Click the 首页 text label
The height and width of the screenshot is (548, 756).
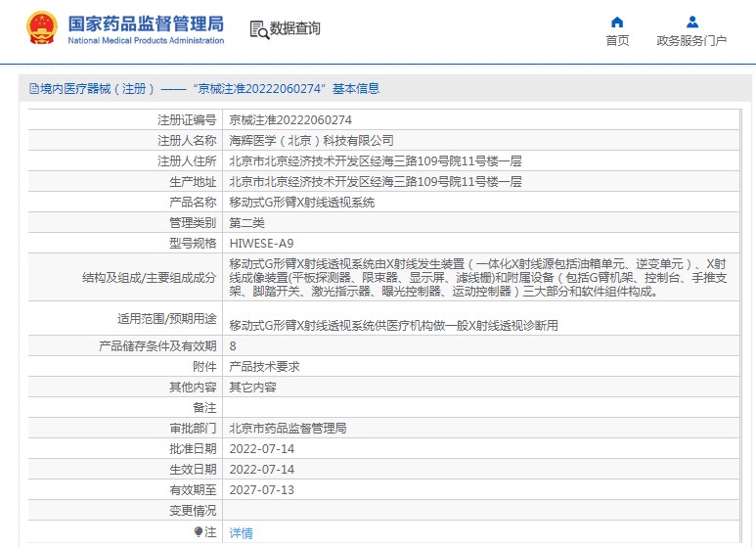point(617,40)
